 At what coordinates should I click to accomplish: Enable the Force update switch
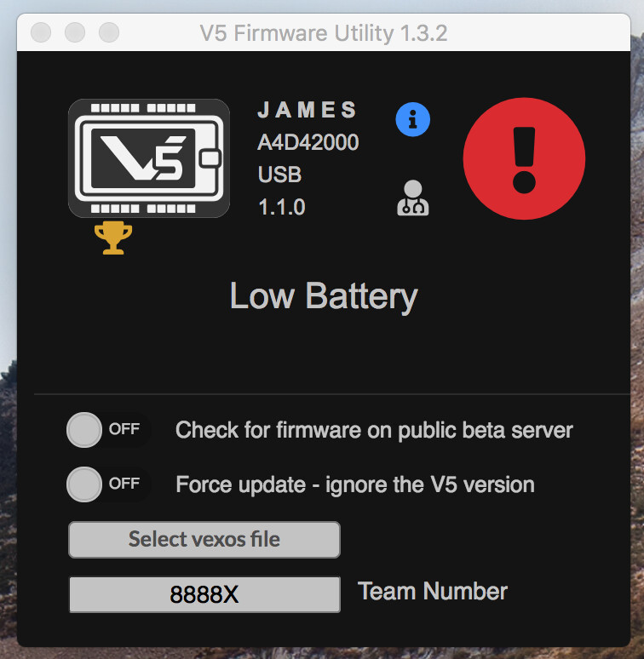pyautogui.click(x=106, y=484)
